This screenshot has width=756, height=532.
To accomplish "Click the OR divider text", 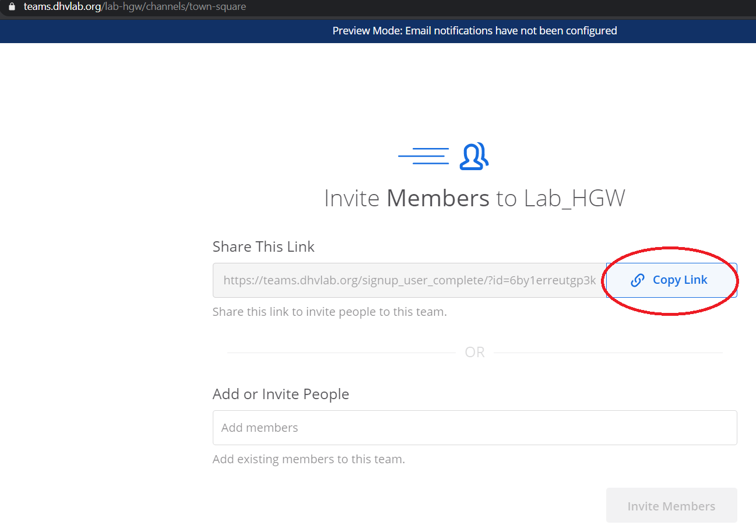I will [474, 353].
